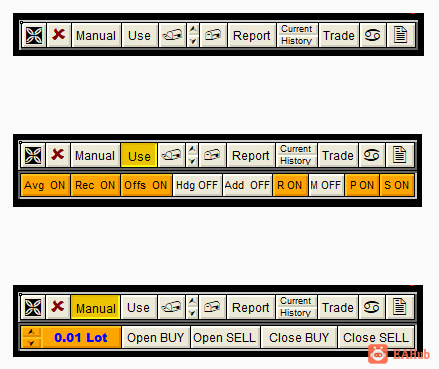Click pinwheel logo icon in the lot panel
Screen dimensions: 439x369
[33, 307]
